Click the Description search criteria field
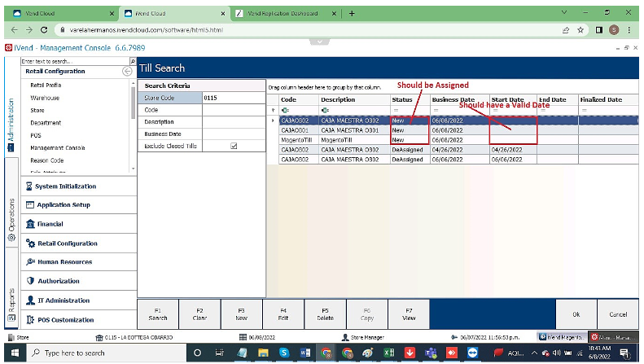This screenshot has height=364, width=644. pyautogui.click(x=234, y=122)
